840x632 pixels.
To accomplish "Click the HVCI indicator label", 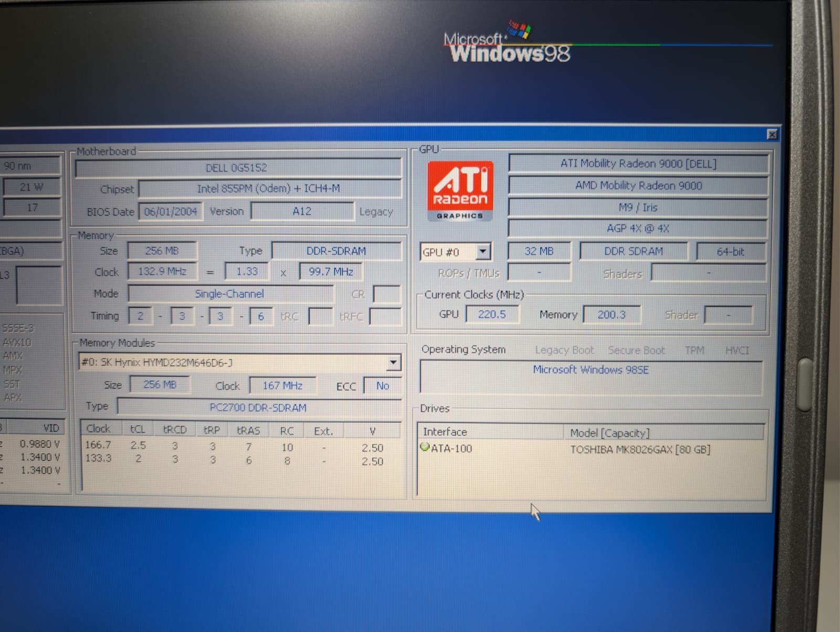I will pos(737,350).
